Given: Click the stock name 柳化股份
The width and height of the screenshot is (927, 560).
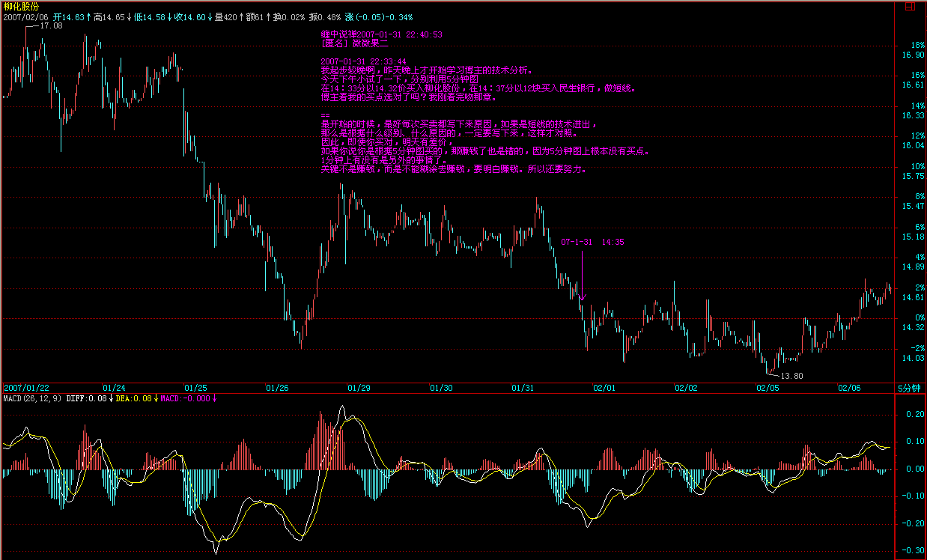Looking at the screenshot, I should pyautogui.click(x=20, y=6).
